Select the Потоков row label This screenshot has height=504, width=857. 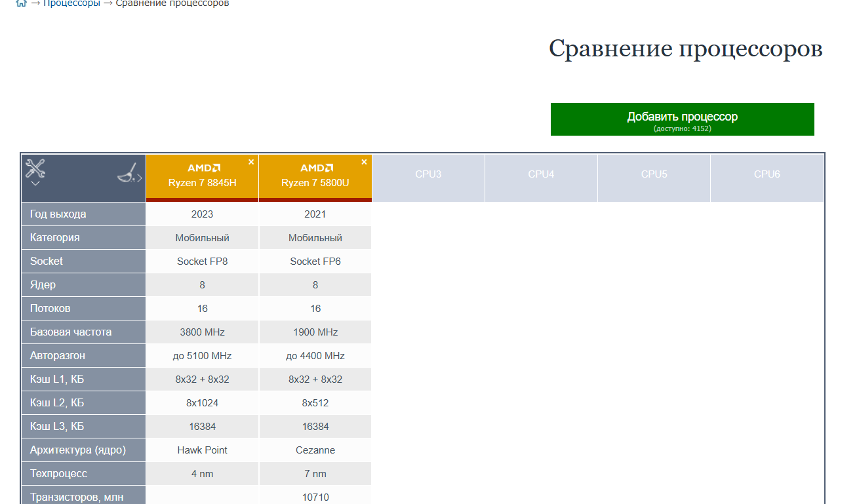(x=83, y=309)
